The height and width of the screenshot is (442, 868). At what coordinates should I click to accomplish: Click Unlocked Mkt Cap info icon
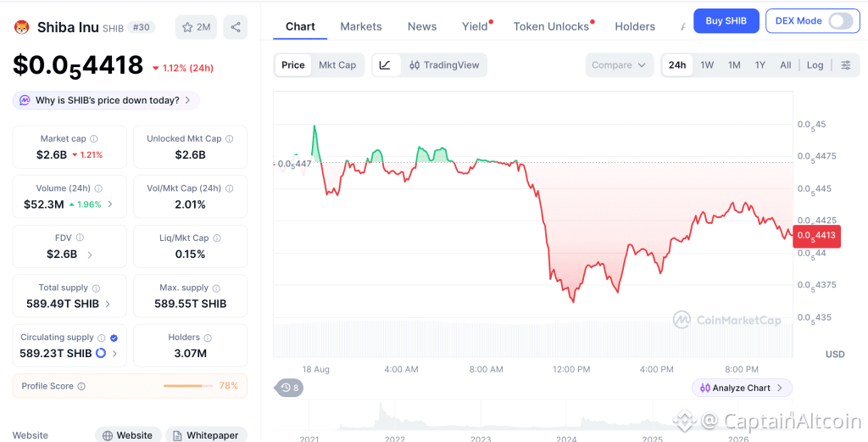[x=229, y=139]
